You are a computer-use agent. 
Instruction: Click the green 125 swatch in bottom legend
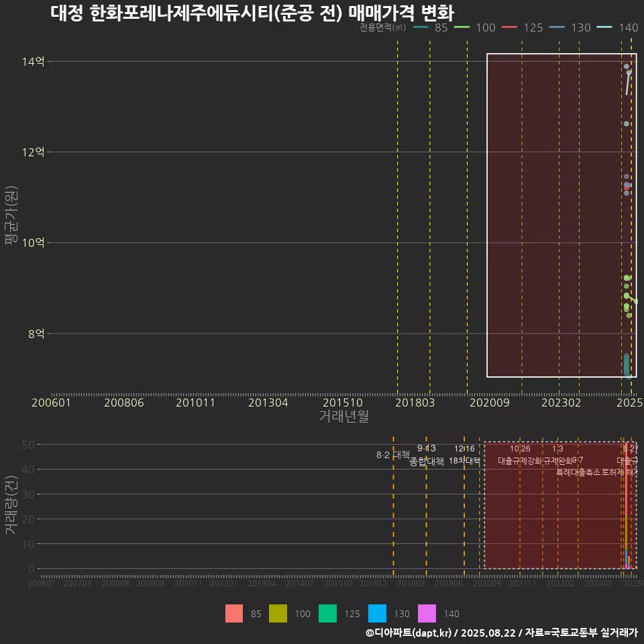[328, 614]
